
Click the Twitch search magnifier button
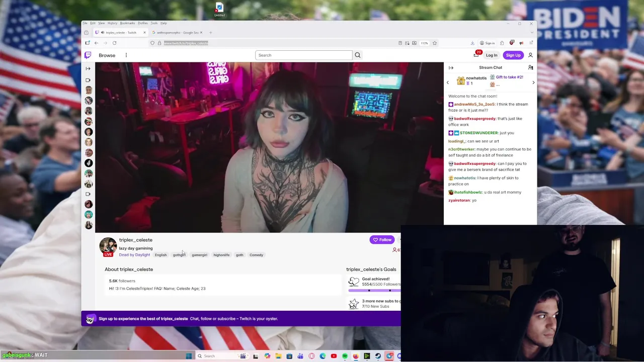358,55
